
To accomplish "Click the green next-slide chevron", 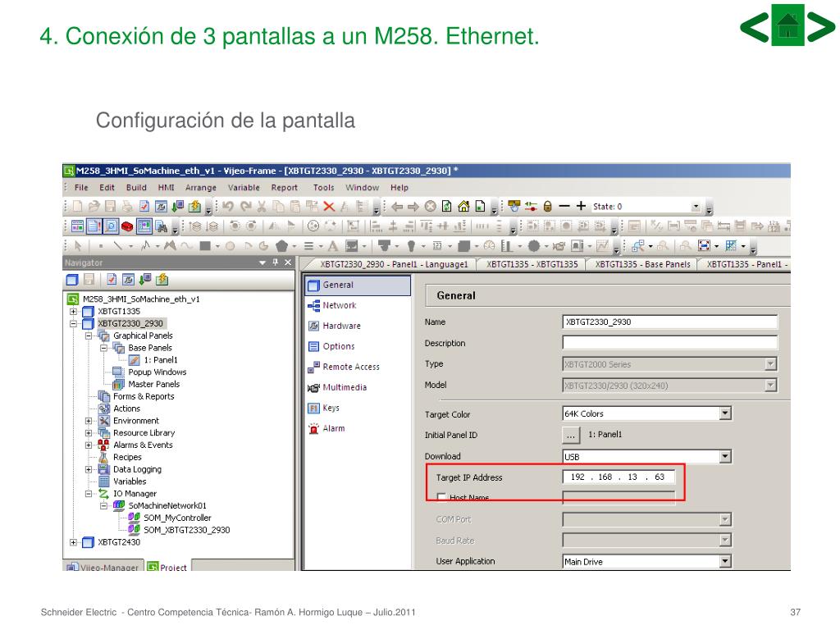I will point(820,25).
